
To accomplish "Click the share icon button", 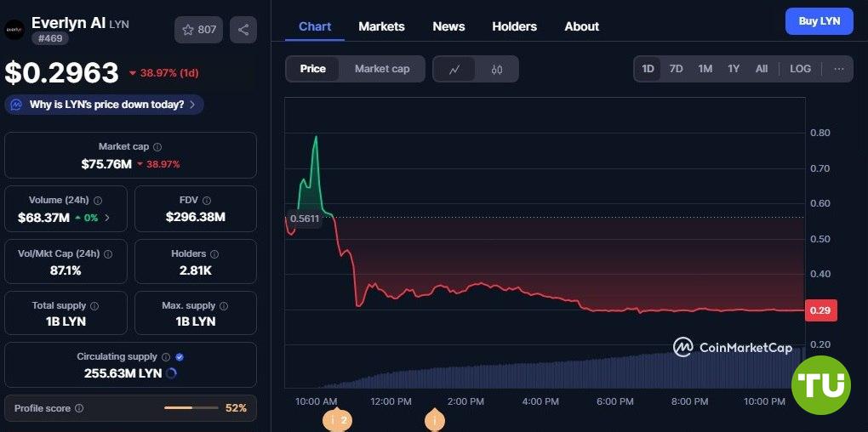I will click(x=243, y=30).
